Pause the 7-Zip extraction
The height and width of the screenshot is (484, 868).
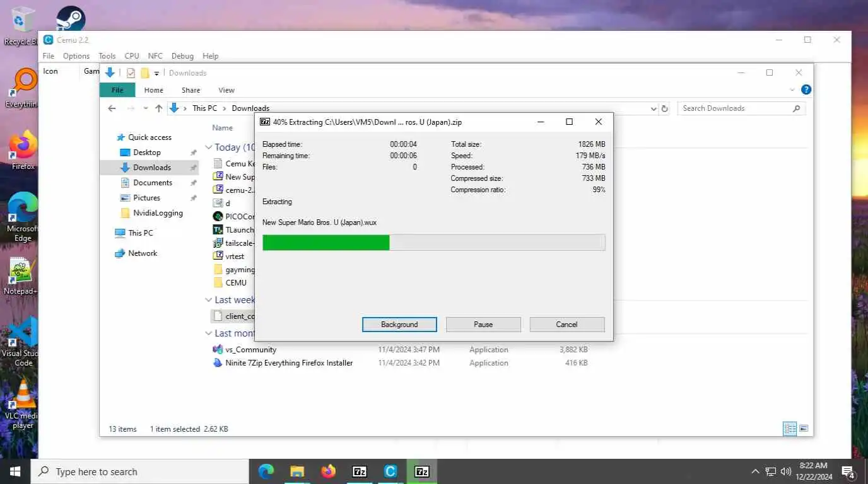483,325
